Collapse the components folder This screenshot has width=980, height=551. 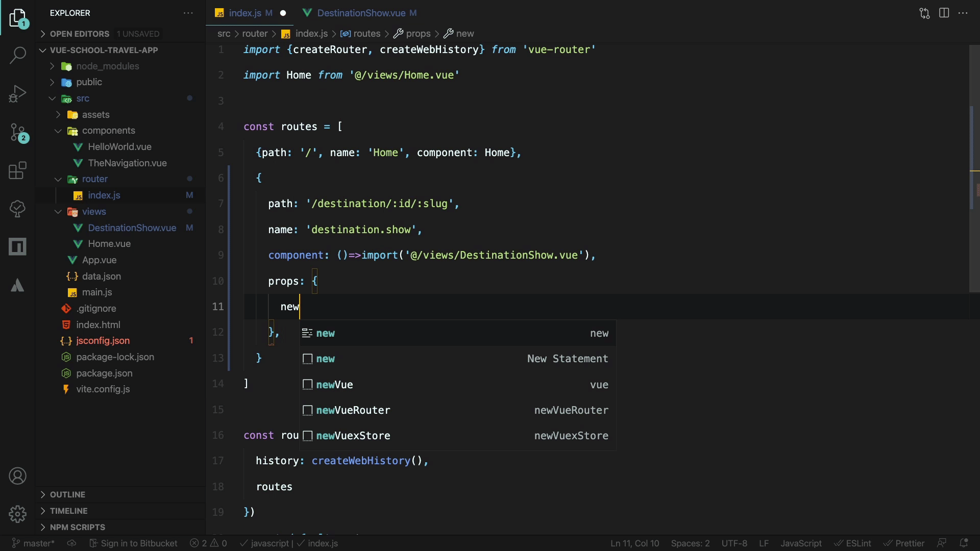[108, 131]
